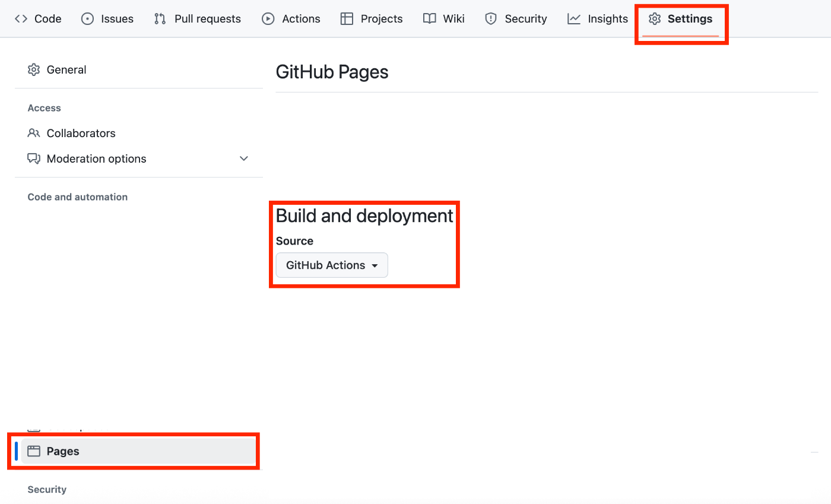The width and height of the screenshot is (831, 504).
Task: Click the Insights graph icon
Action: pyautogui.click(x=574, y=19)
